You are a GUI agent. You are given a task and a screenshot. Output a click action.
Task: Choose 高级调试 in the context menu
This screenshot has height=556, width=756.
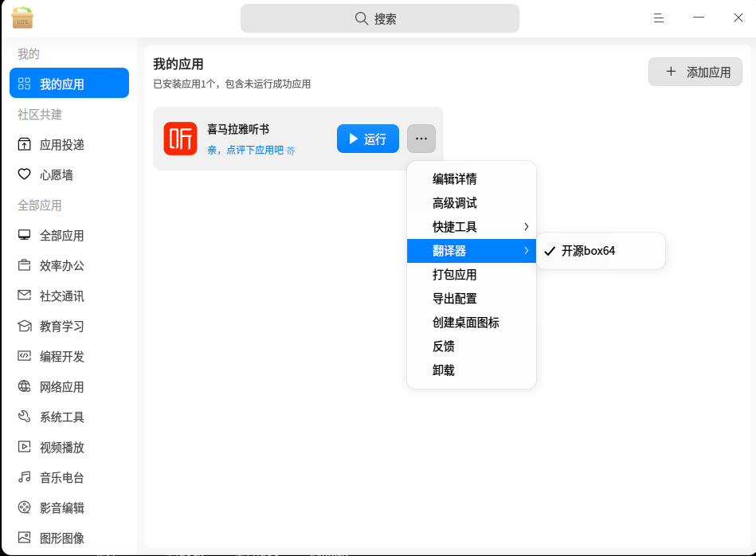pos(472,203)
